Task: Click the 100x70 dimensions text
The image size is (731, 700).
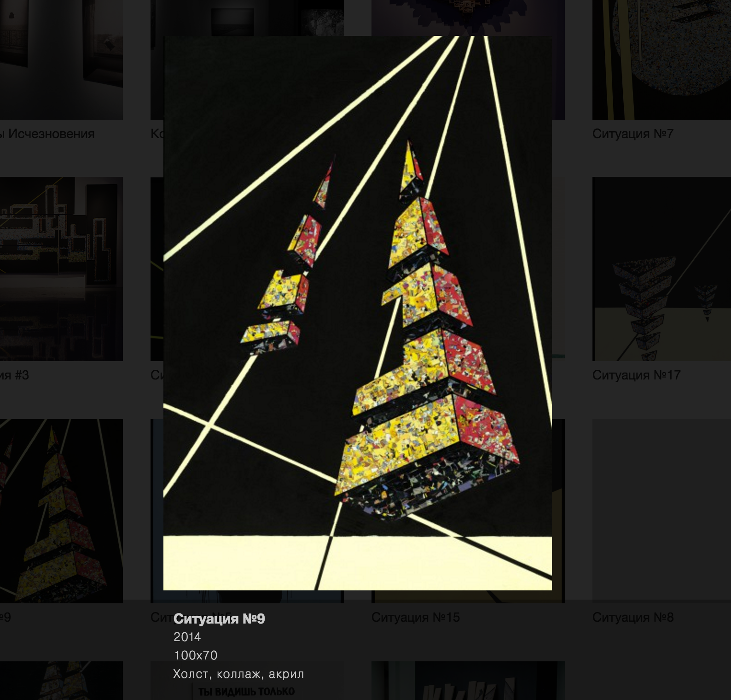Action: coord(196,655)
